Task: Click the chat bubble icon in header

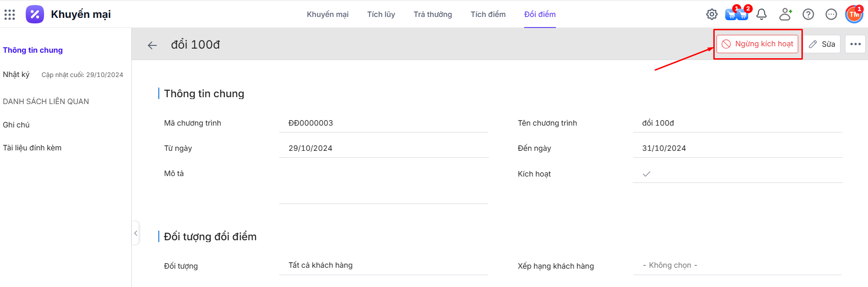Action: click(x=831, y=14)
